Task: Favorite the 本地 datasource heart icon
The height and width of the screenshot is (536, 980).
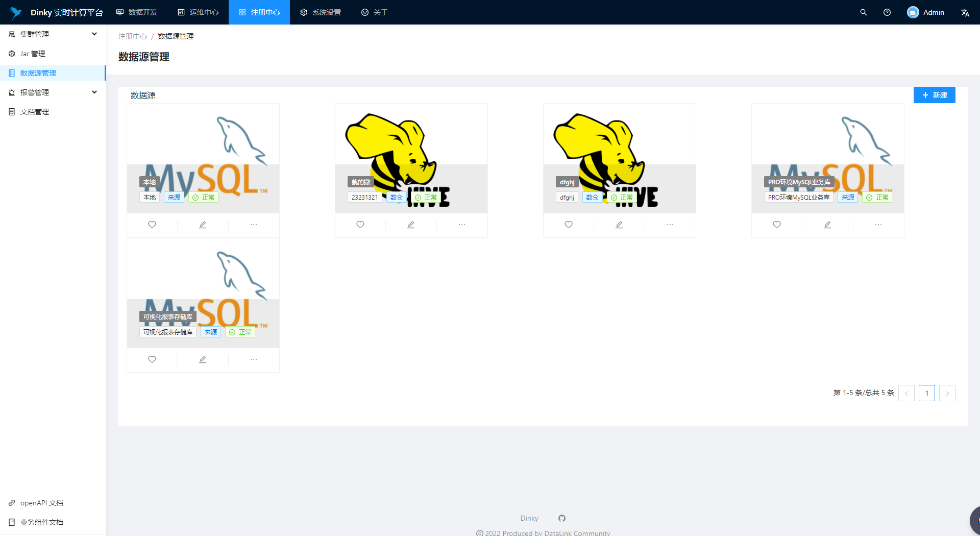Action: pyautogui.click(x=152, y=225)
